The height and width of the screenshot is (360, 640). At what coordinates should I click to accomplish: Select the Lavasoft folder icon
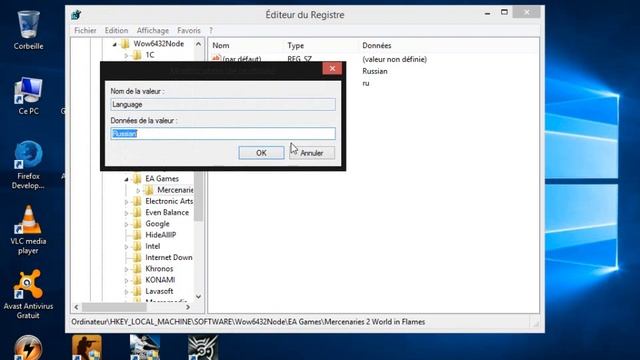(x=138, y=291)
